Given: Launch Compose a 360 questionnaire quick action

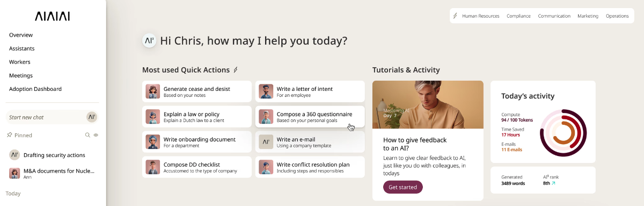Looking at the screenshot, I should click(310, 117).
